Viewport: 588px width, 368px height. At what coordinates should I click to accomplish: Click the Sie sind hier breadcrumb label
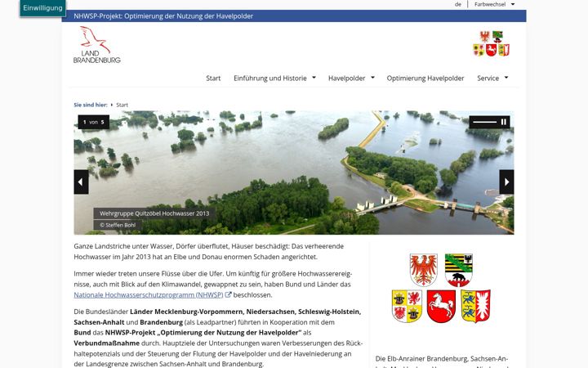pos(91,105)
